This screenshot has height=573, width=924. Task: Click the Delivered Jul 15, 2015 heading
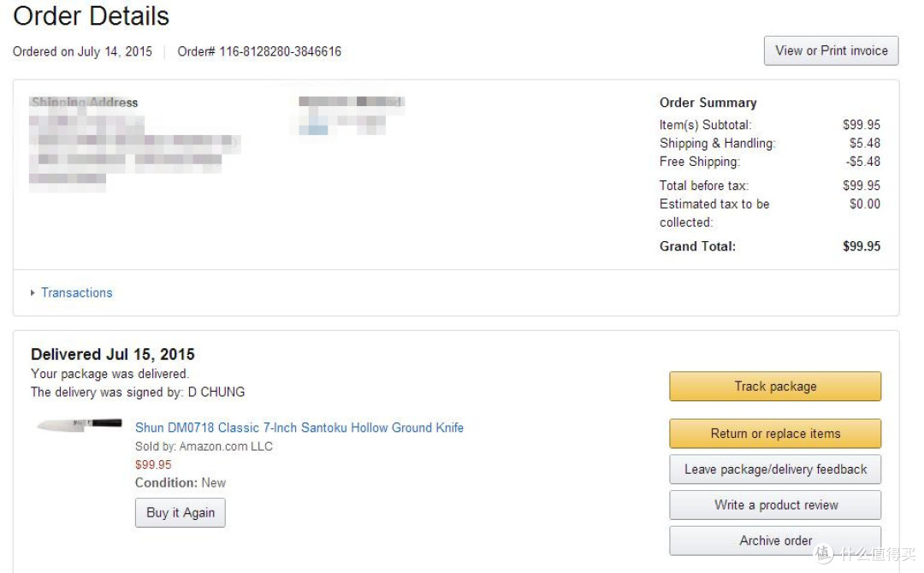click(x=113, y=354)
